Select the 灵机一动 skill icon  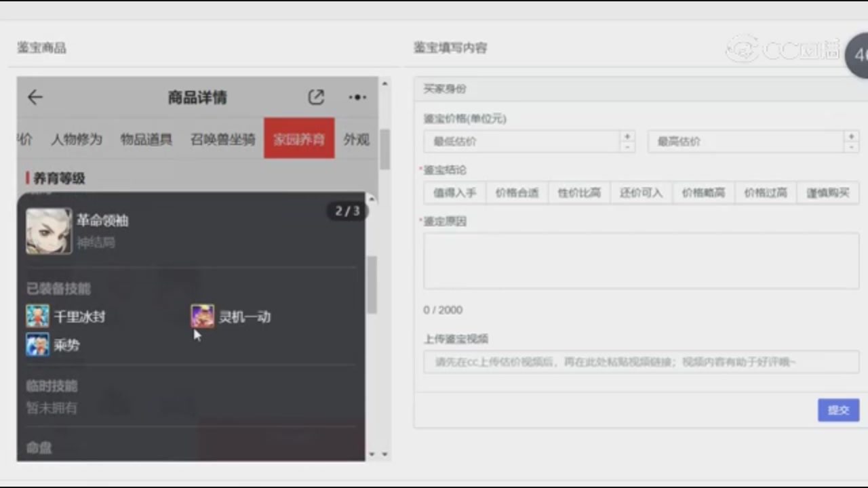[x=202, y=317]
